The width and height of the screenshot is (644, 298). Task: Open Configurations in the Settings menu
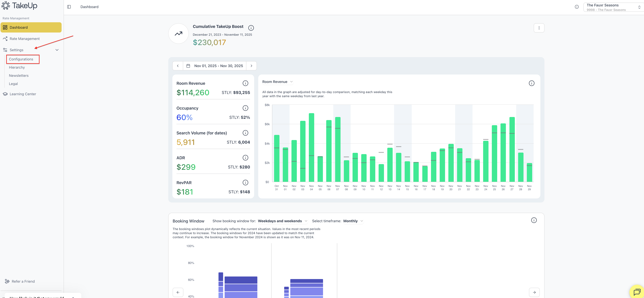21,59
